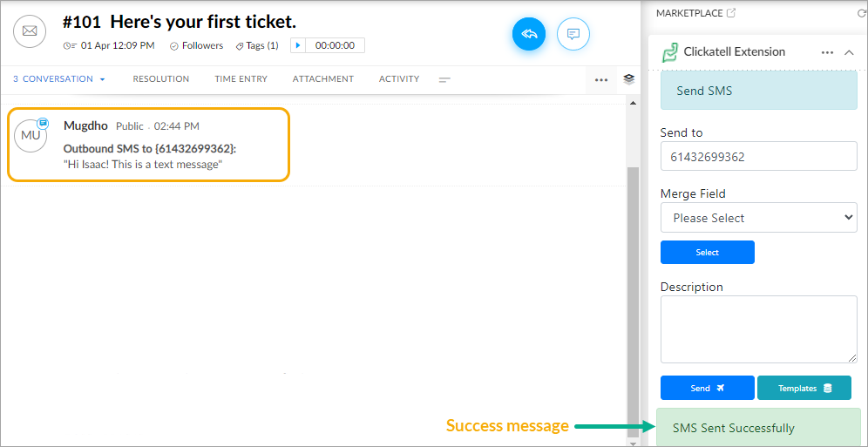Collapse the Clickatell Extension panel
The image size is (868, 447).
click(849, 52)
